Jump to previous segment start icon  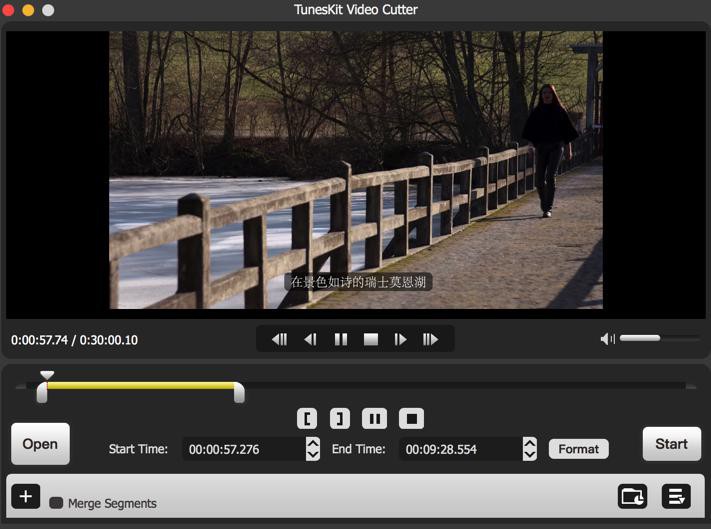coord(279,339)
